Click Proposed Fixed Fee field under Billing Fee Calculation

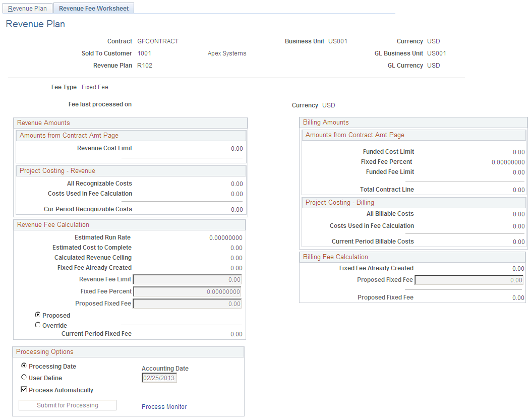coord(469,280)
